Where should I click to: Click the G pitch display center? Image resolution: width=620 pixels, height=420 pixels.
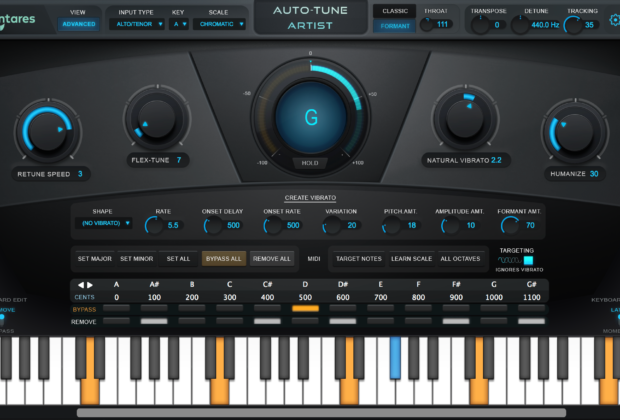311,117
